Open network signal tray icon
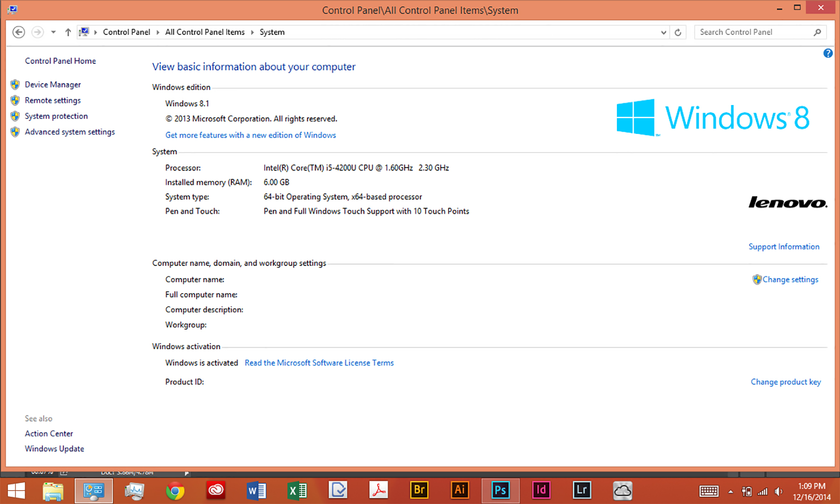Viewport: 840px width, 504px height. (x=763, y=491)
